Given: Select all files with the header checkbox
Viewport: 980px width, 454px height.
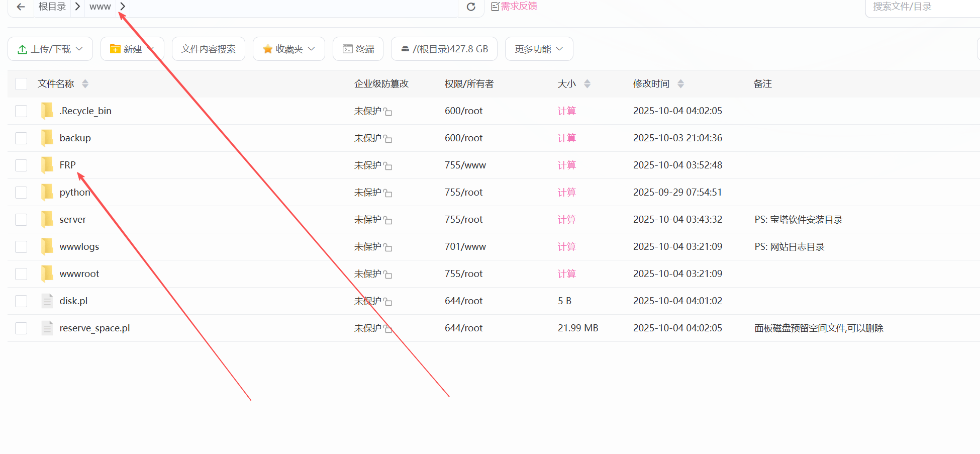Looking at the screenshot, I should [21, 83].
